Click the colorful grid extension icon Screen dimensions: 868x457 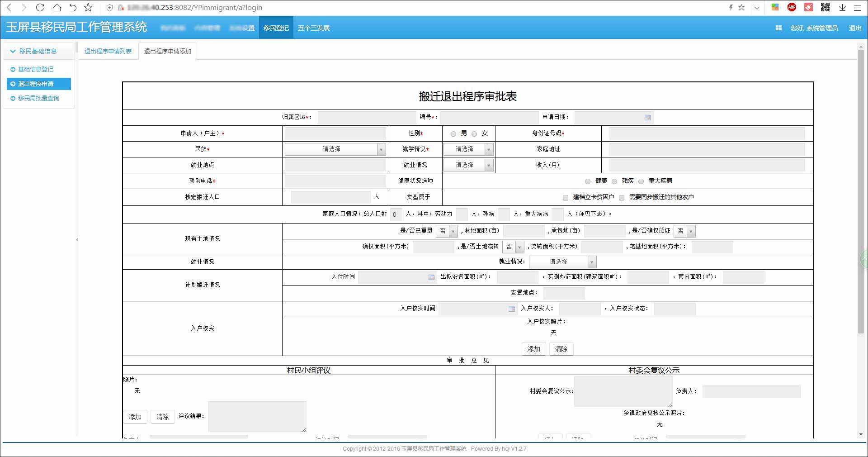775,7
